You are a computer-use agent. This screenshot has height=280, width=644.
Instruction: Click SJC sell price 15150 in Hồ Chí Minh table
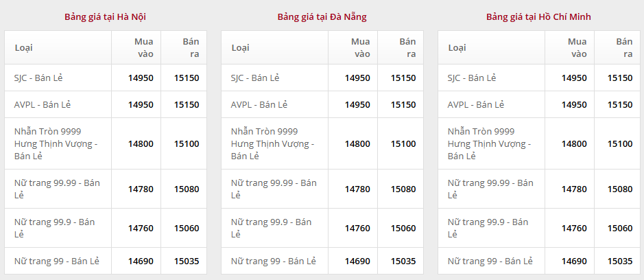(x=620, y=78)
